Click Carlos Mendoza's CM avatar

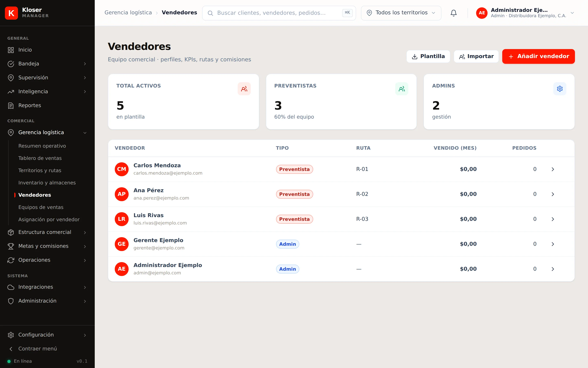[121, 169]
